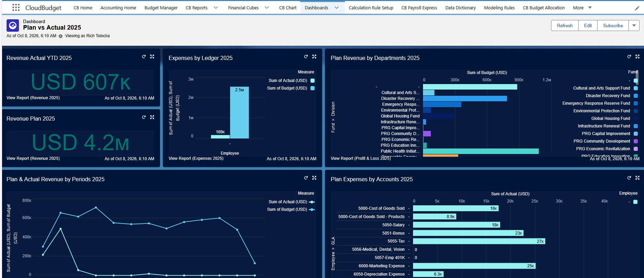The height and width of the screenshot is (278, 644).
Task: Click the Disaster Recovery Fund legend swatch
Action: coord(636,96)
